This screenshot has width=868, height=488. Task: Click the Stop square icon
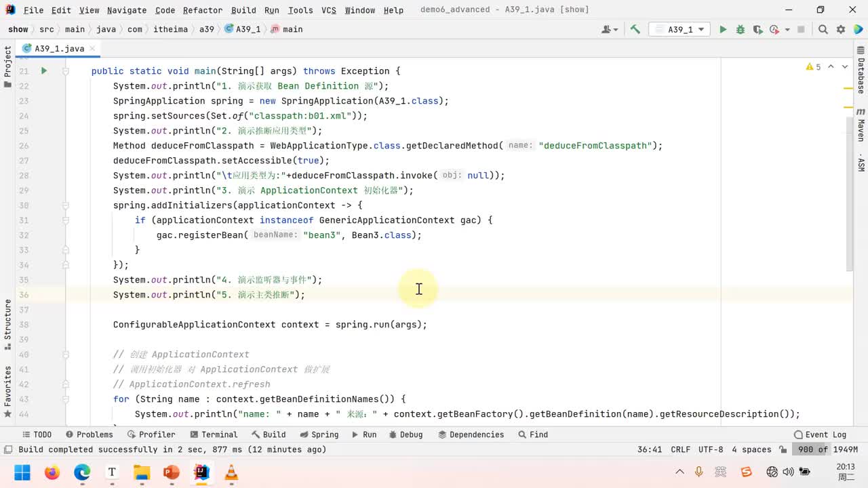click(801, 29)
